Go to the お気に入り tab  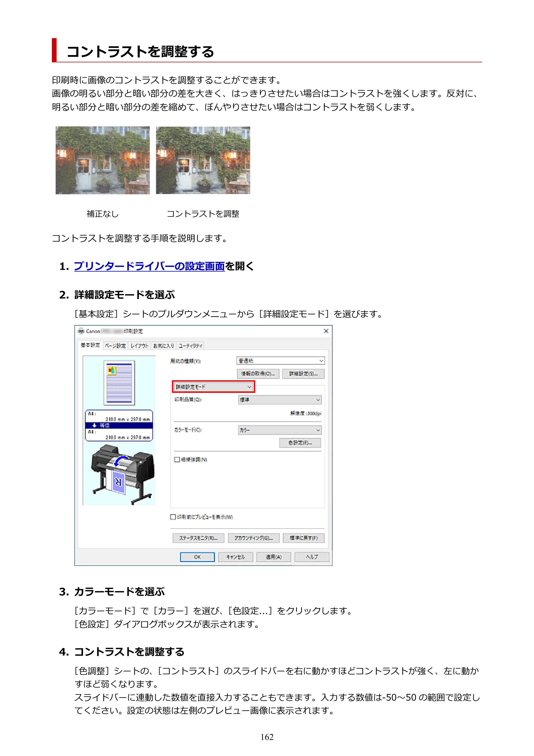click(163, 346)
